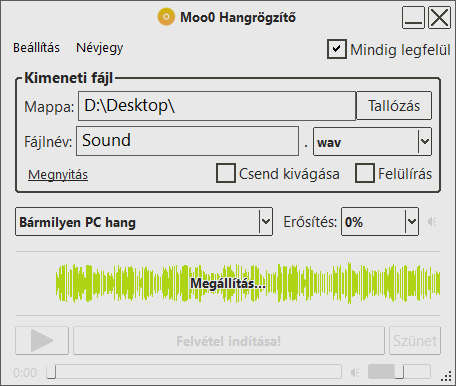Viewport: 456px width, 386px height.
Task: Click the Tallózás button
Action: tap(394, 106)
